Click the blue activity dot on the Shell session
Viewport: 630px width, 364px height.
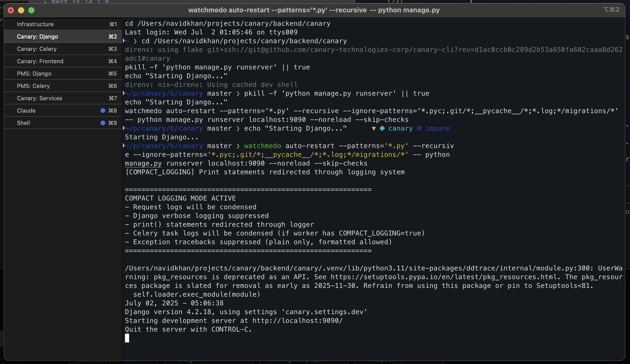click(x=103, y=123)
